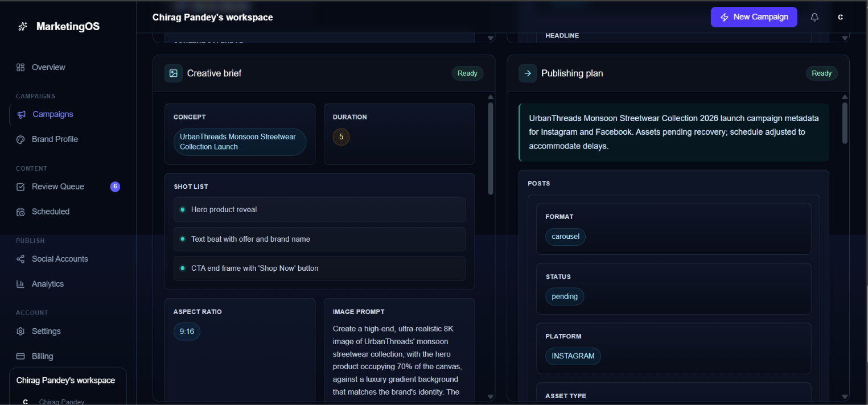Click the duration value 5 chip
Screen dimensions: 868x405
pos(341,137)
